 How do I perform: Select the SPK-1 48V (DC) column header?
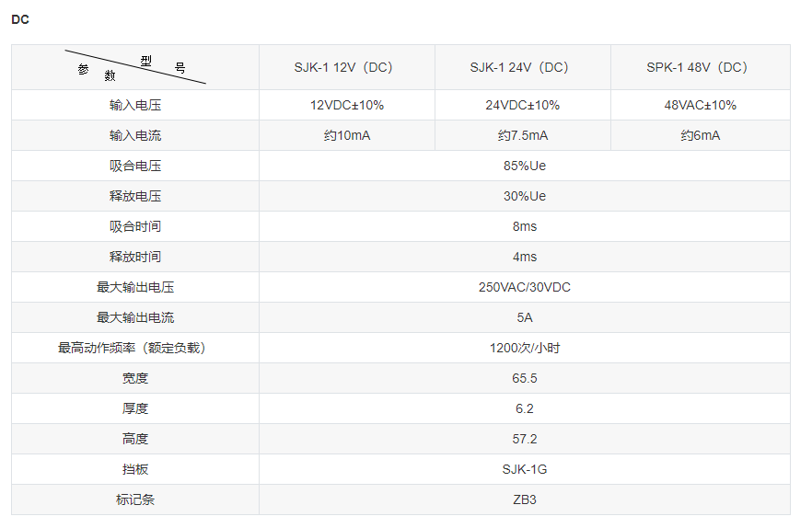[700, 67]
